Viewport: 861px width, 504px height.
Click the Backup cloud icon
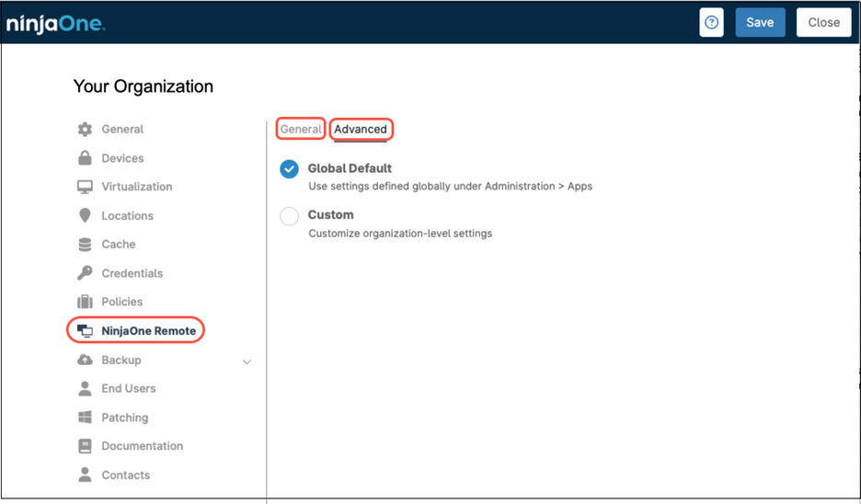pos(86,360)
